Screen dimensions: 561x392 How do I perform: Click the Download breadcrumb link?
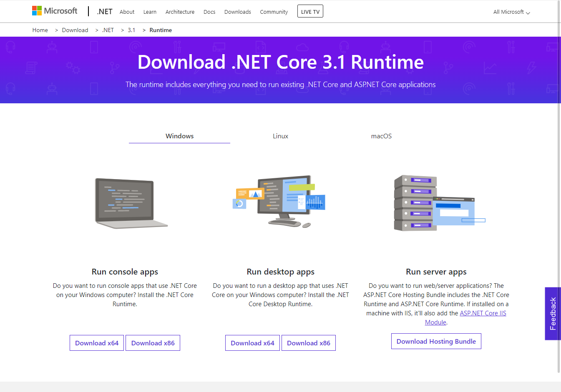click(x=75, y=30)
